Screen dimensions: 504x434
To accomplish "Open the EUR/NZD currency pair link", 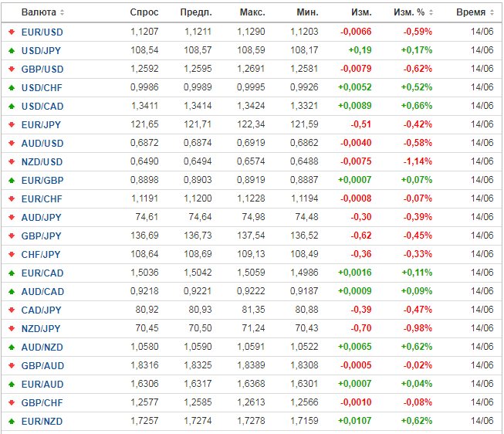I will point(42,421).
